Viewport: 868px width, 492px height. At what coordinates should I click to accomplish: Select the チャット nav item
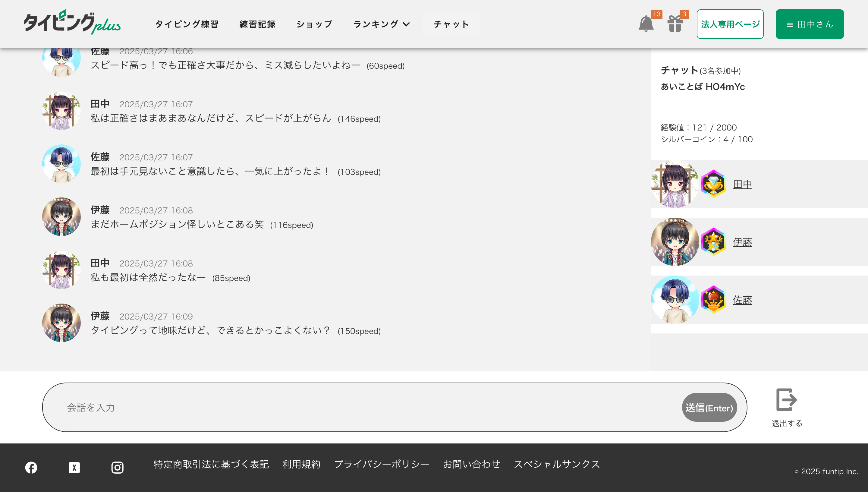click(451, 24)
